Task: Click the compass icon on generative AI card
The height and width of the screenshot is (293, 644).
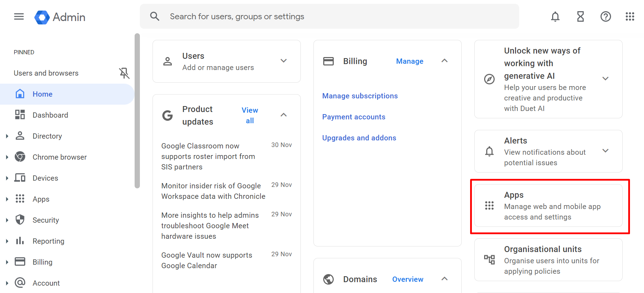Action: [489, 79]
